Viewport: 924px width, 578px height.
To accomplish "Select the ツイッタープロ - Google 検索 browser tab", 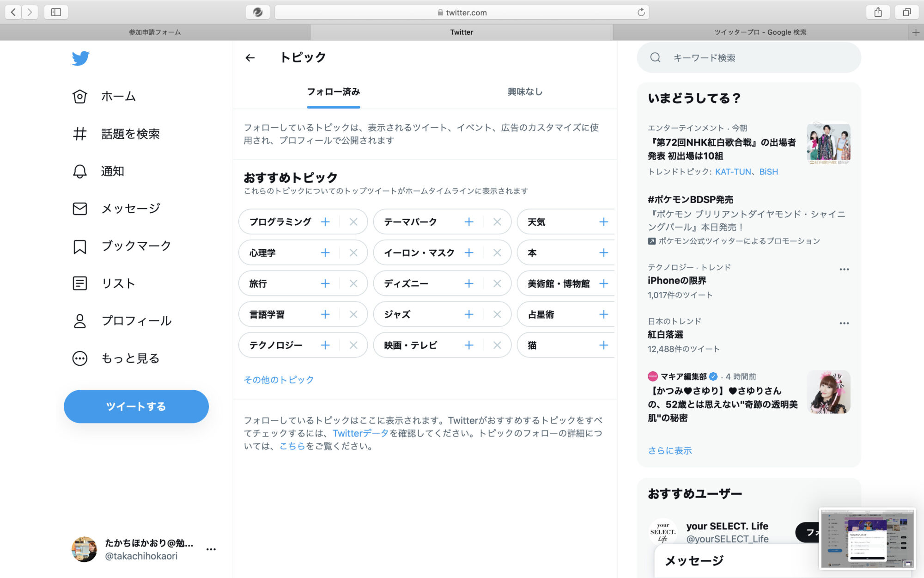I will [x=760, y=32].
